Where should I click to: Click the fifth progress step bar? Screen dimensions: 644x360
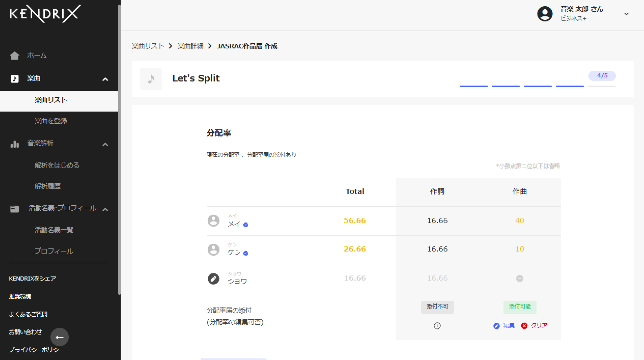[602, 86]
